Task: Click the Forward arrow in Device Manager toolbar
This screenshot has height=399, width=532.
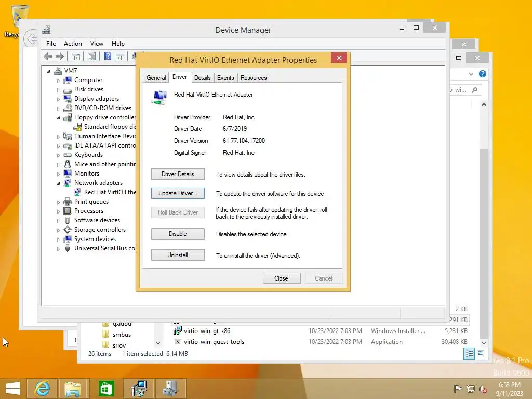Action: point(60,56)
